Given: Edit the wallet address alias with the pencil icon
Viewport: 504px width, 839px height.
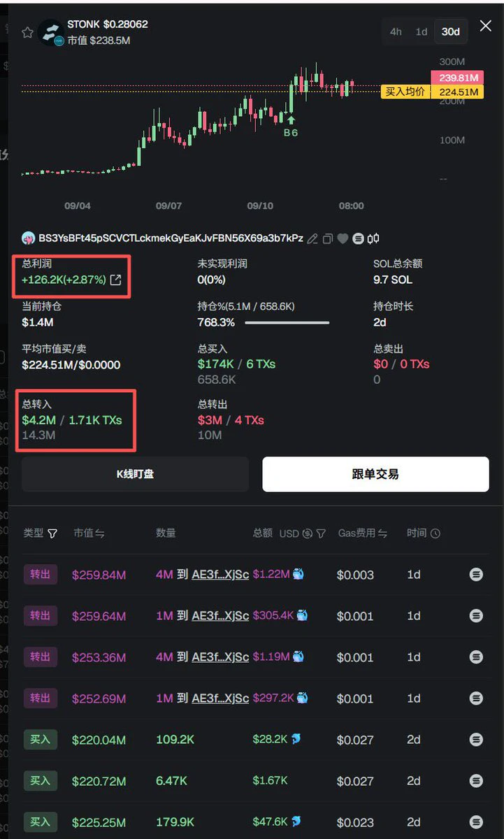Looking at the screenshot, I should pyautogui.click(x=312, y=238).
